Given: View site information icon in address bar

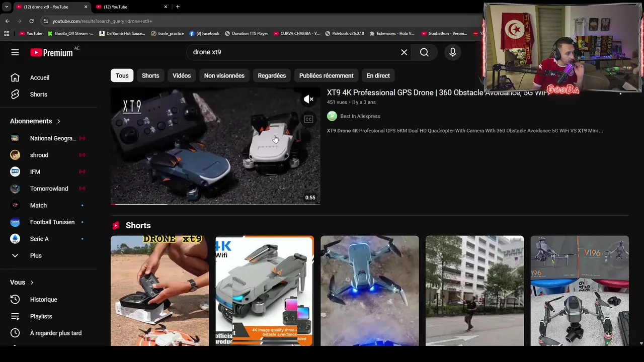Looking at the screenshot, I should click(x=46, y=21).
